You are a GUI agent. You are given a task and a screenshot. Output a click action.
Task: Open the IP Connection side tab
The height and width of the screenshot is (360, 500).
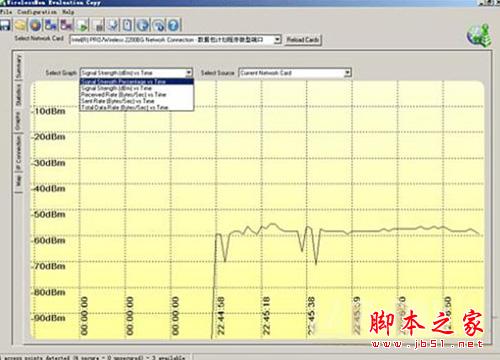[x=18, y=153]
